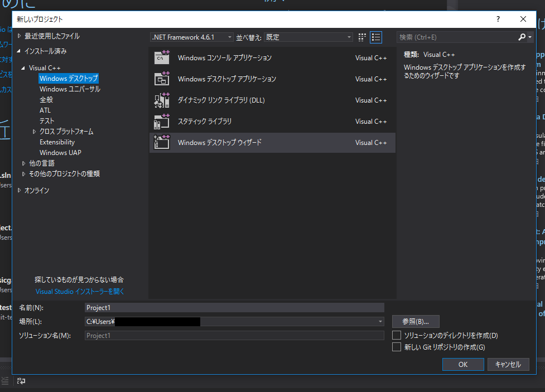545x392 pixels.
Task: Expand 最近使用したファイル node
Action: [19, 36]
